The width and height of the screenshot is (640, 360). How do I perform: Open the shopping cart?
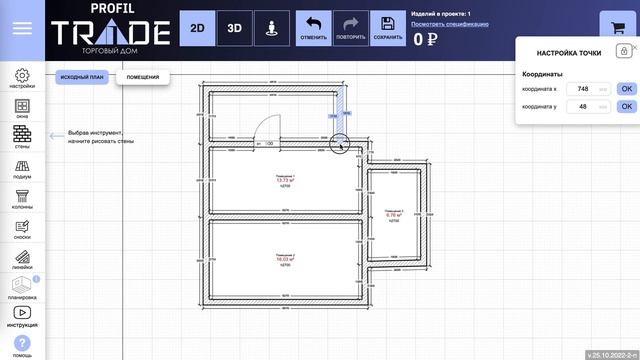pyautogui.click(x=618, y=28)
